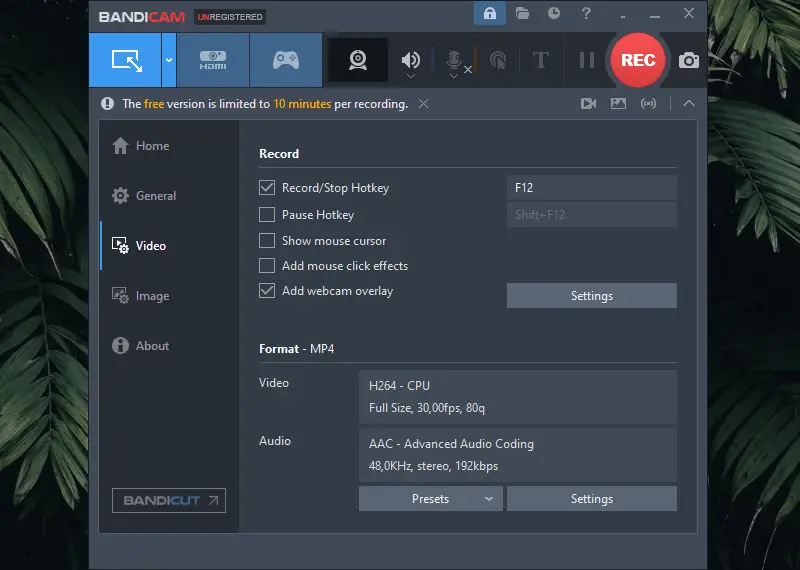This screenshot has height=570, width=800.
Task: Start recording with the REC button
Action: (x=638, y=60)
